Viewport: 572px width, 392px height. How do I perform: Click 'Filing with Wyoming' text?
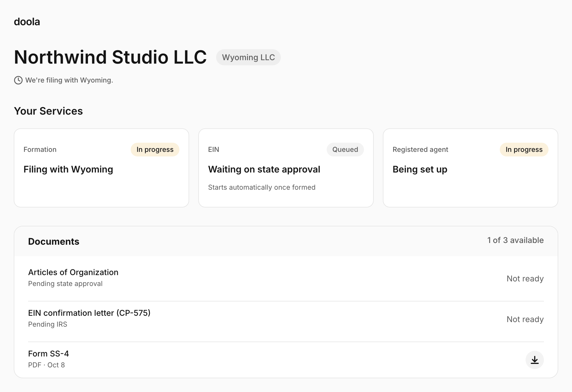[x=68, y=169]
